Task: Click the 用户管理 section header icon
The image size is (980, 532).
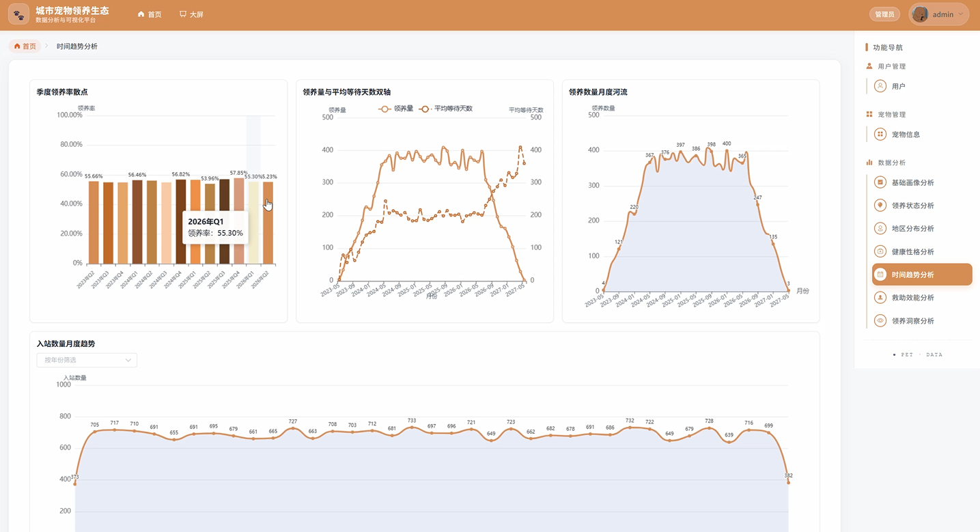Action: coord(869,66)
